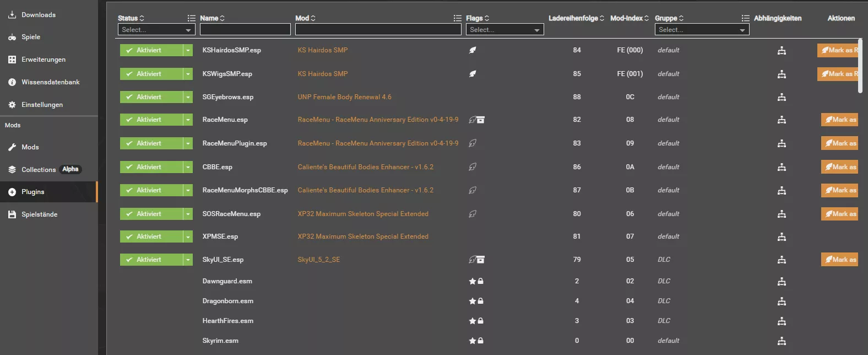Screen dimensions: 868x355
Task: Click dependencies icon for Skyrim.esm
Action: pyautogui.click(x=782, y=341)
